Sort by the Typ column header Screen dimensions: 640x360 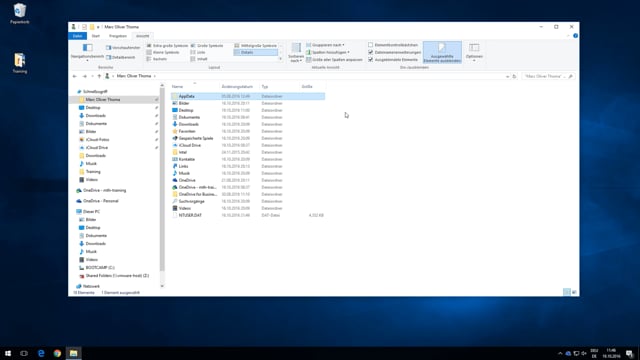pyautogui.click(x=279, y=87)
